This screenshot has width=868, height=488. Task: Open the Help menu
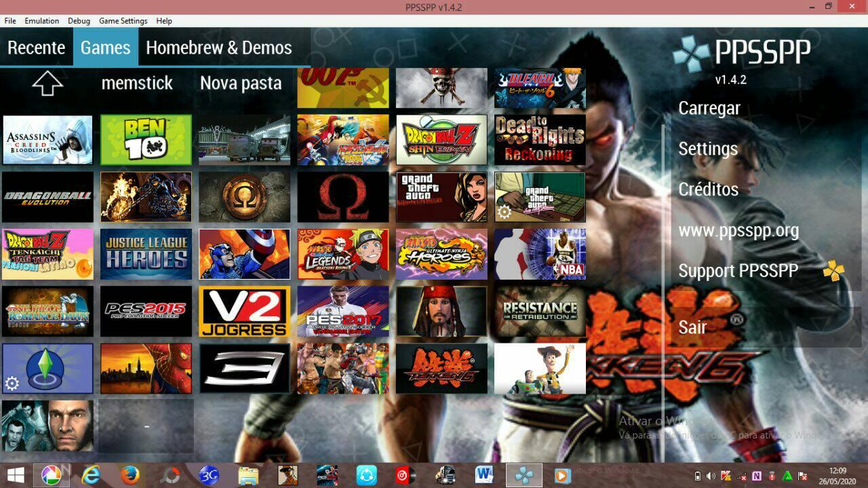point(164,21)
